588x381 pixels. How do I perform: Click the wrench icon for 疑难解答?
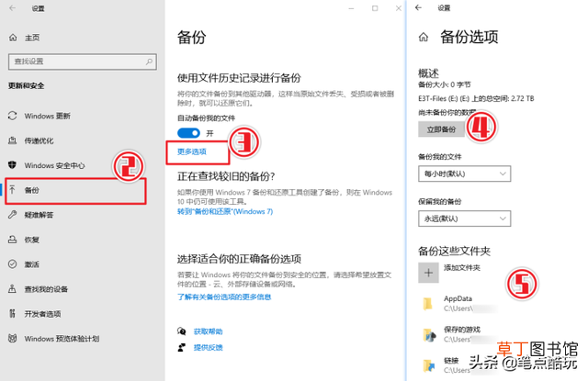(12, 215)
